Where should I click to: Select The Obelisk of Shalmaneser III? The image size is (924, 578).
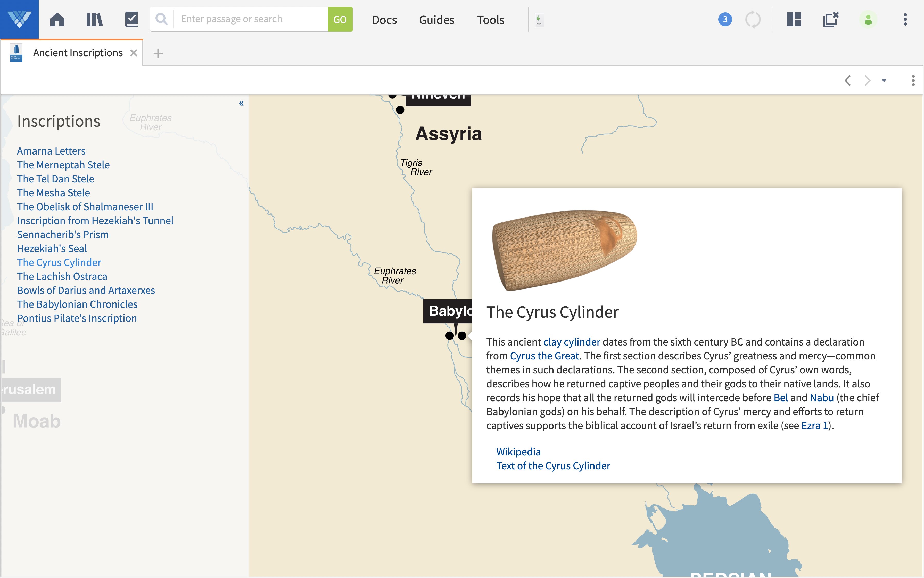[x=85, y=207]
